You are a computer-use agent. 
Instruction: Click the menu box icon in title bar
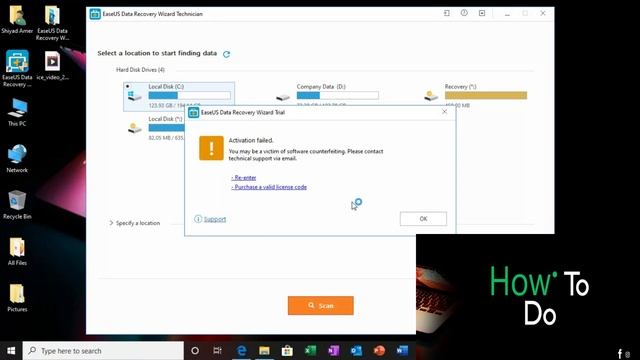click(482, 13)
